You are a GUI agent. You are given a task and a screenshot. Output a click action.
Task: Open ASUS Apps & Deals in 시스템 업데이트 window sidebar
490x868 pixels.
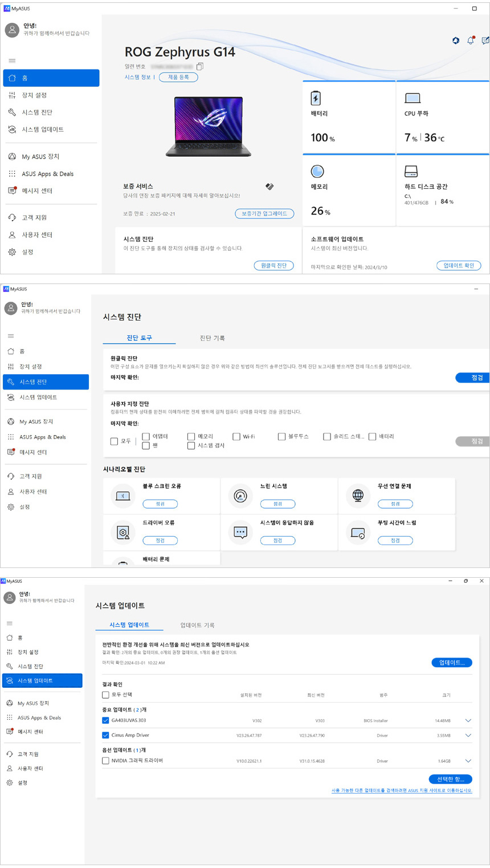(43, 717)
